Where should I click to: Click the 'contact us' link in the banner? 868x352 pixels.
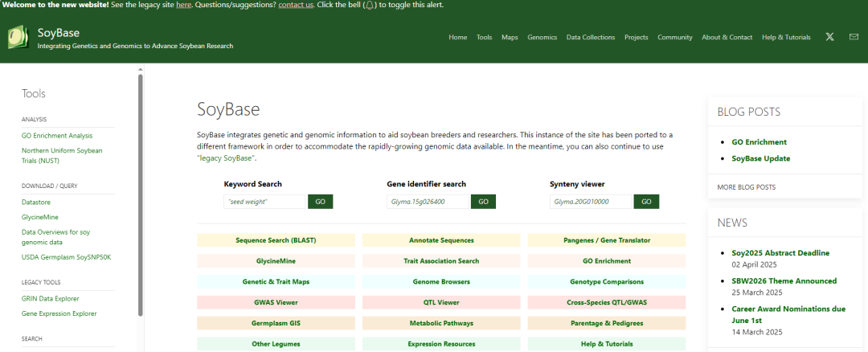(x=296, y=5)
